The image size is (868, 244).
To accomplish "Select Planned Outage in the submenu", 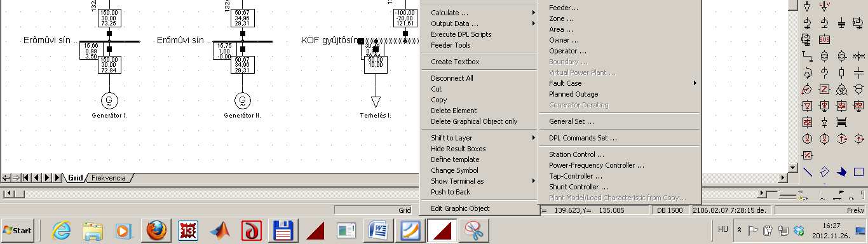I will click(620, 94).
